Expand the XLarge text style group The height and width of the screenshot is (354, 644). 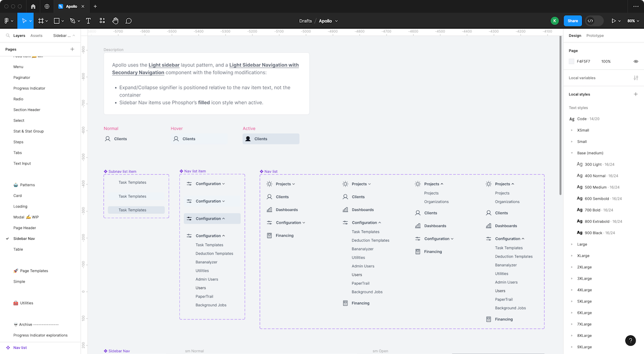coord(571,256)
